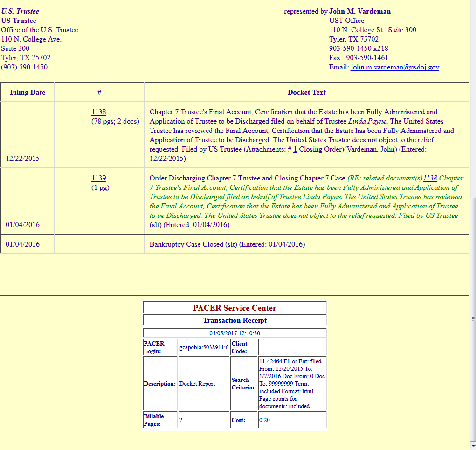Viewport: 476px width, 450px height.
Task: Click attorney name "John M. Vardeman"
Action: 360,11
